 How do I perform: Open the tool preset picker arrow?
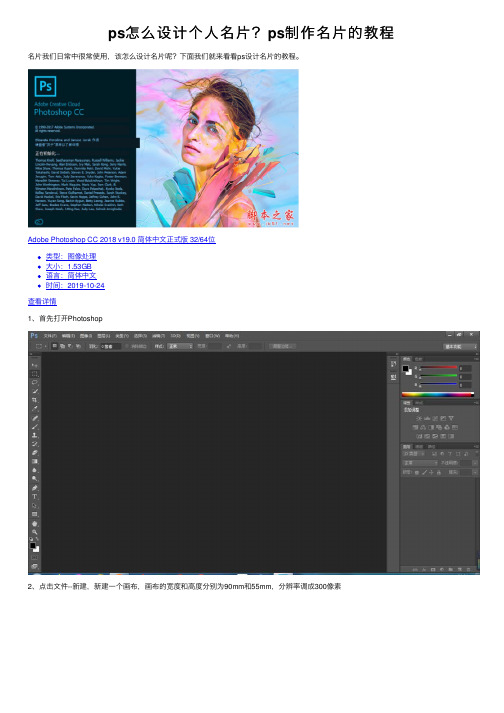[x=46, y=346]
